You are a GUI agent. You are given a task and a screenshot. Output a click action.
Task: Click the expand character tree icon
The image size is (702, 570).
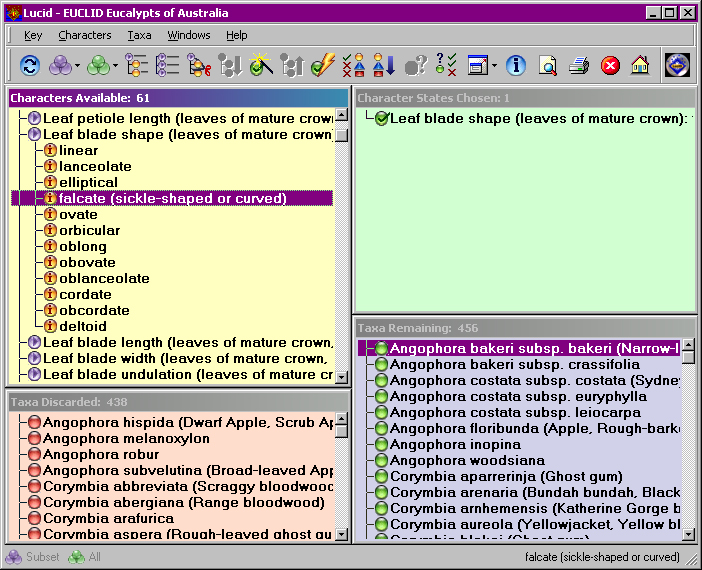137,65
